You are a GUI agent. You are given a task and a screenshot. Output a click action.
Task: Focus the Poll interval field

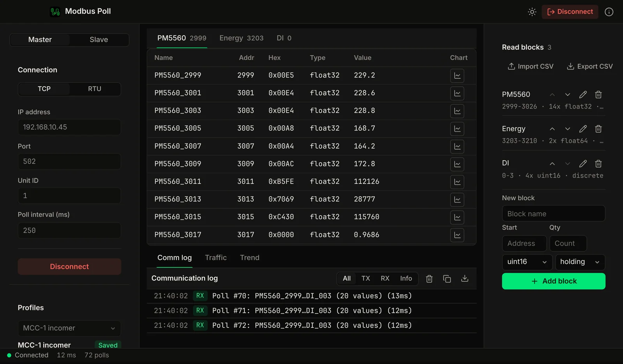pyautogui.click(x=69, y=231)
